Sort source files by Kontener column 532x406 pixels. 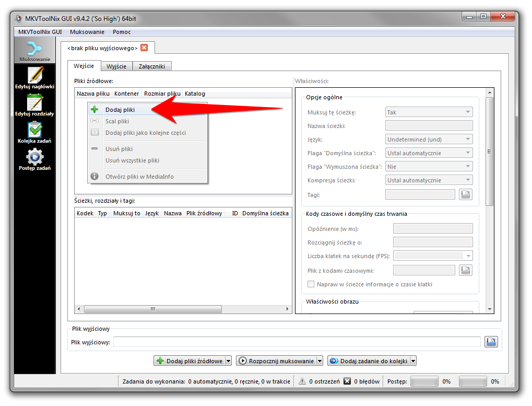click(x=126, y=94)
